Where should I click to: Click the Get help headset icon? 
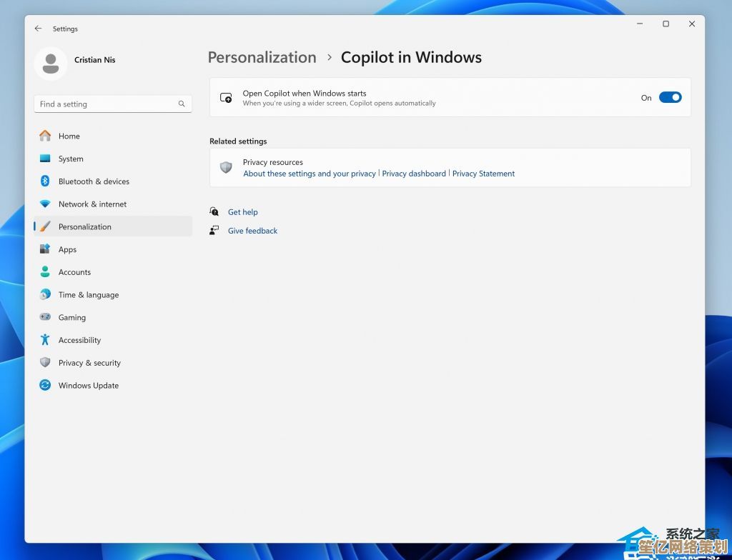(214, 212)
